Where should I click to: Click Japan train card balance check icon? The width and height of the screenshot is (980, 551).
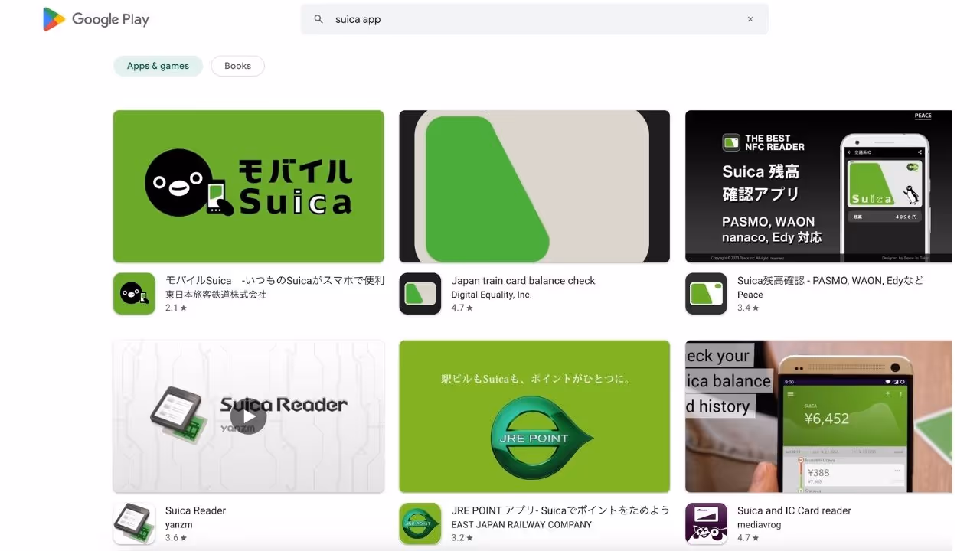(x=420, y=294)
